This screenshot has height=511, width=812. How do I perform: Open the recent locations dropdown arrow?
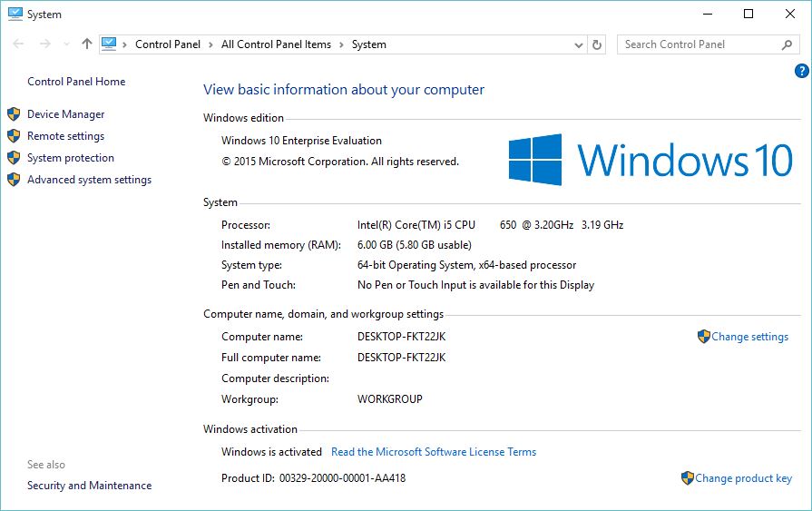click(x=66, y=44)
